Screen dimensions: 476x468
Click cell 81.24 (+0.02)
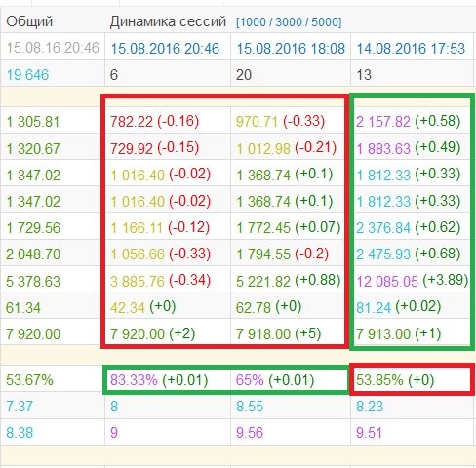tap(399, 307)
